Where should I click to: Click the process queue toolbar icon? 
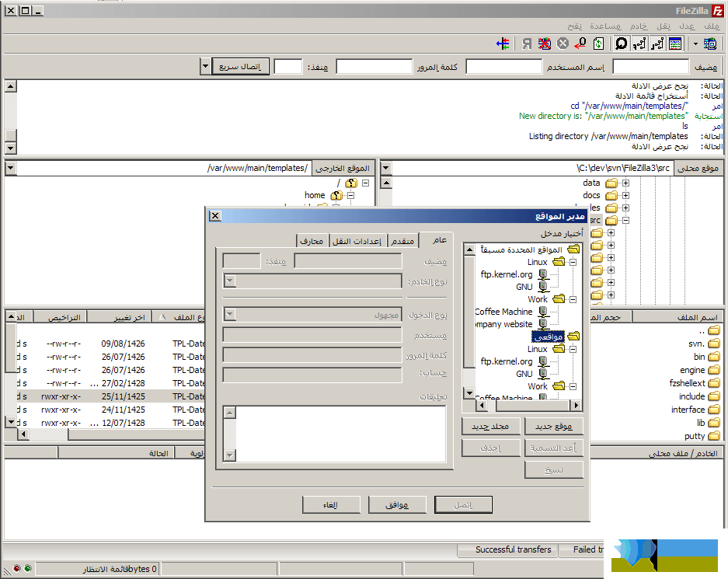pyautogui.click(x=580, y=44)
